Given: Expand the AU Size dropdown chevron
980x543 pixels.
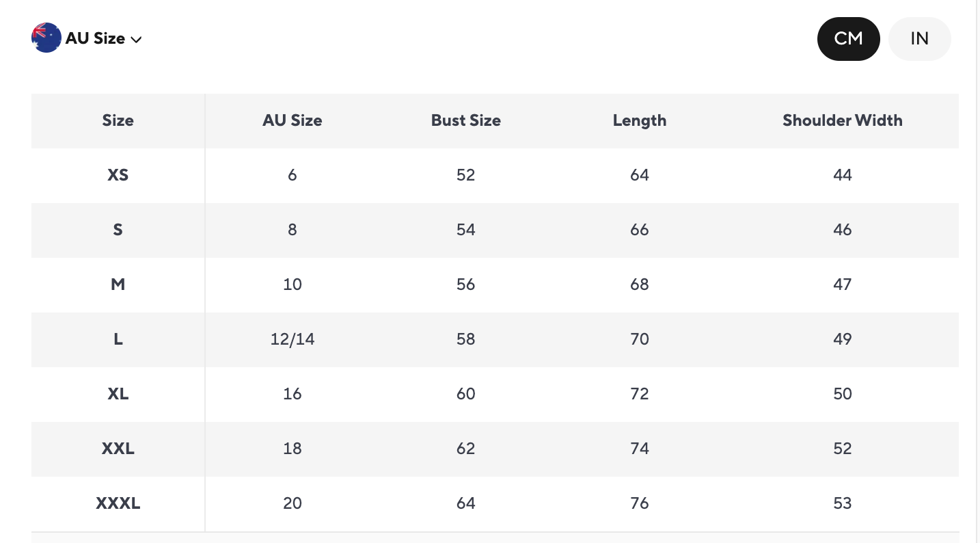Looking at the screenshot, I should click(136, 40).
